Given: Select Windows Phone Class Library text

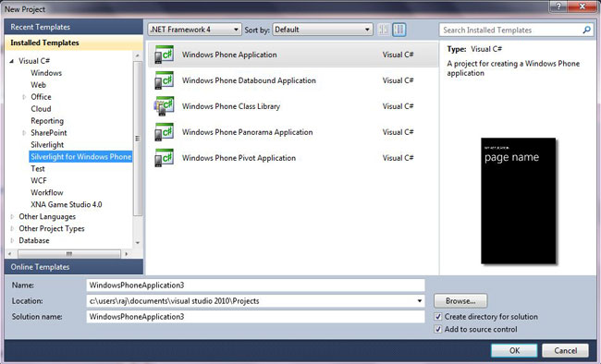Looking at the screenshot, I should point(231,106).
